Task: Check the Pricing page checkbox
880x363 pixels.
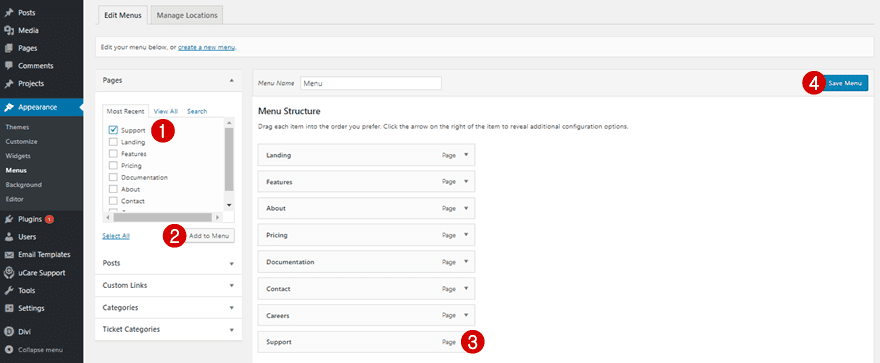Action: 113,166
